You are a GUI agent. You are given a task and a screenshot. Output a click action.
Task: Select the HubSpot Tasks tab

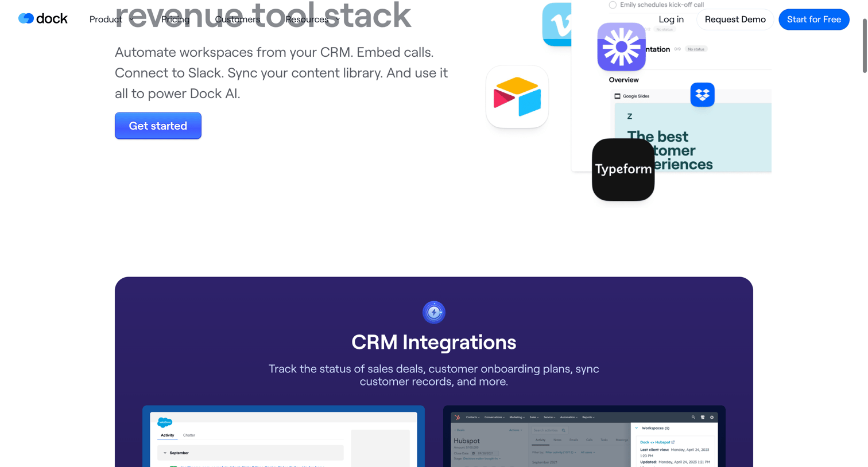(x=604, y=440)
